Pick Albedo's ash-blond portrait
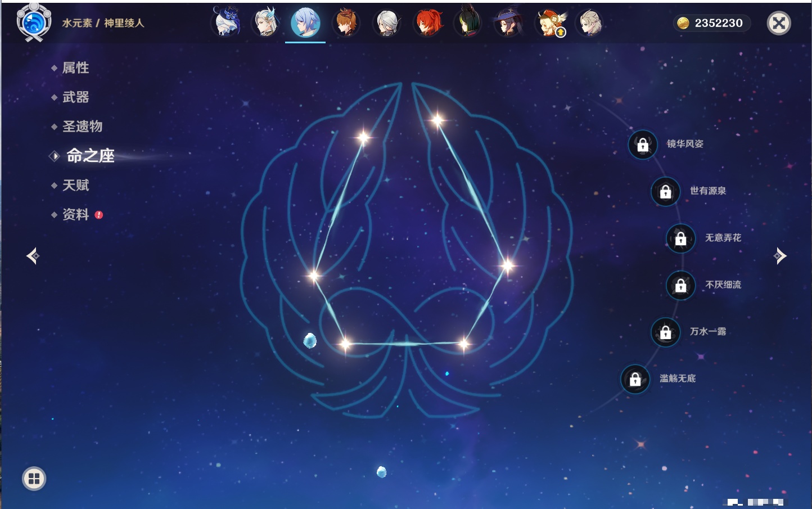Viewport: 812px width, 509px height. pos(589,22)
